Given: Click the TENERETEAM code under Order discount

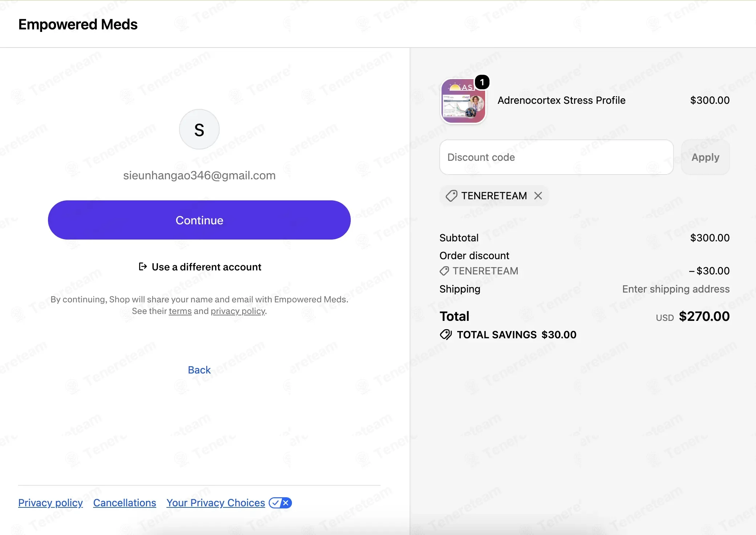Looking at the screenshot, I should tap(485, 271).
